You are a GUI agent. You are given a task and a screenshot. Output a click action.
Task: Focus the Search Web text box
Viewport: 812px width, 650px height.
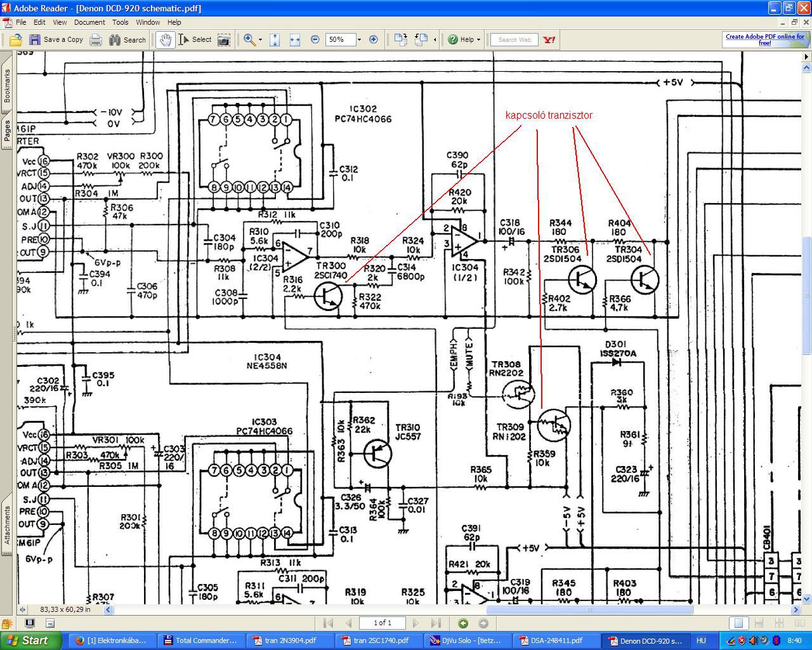click(514, 40)
